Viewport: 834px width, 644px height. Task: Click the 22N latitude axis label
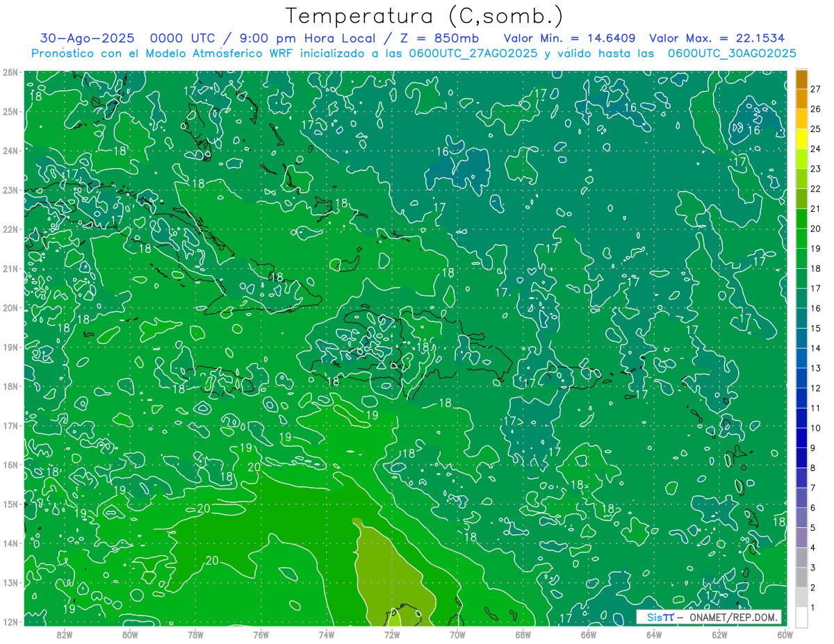10,229
